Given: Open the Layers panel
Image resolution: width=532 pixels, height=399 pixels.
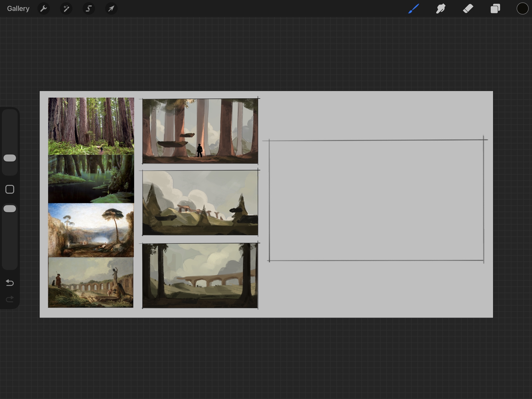Looking at the screenshot, I should pyautogui.click(x=495, y=9).
